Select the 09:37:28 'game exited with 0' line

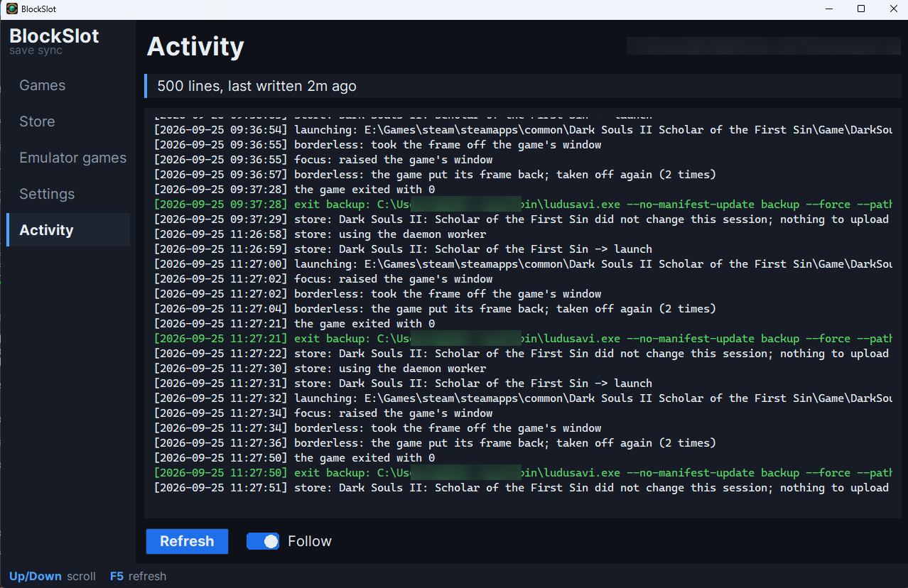point(295,190)
